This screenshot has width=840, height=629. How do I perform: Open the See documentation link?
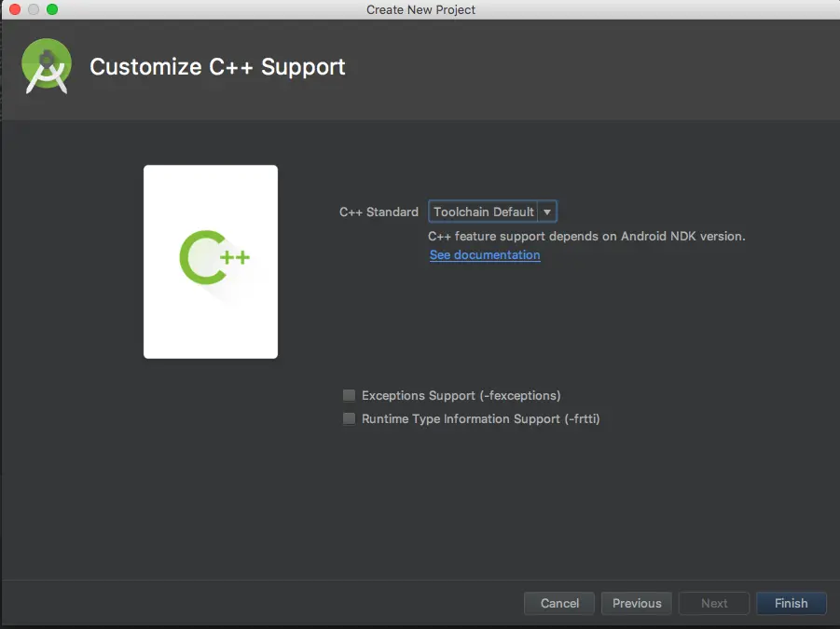pos(485,254)
